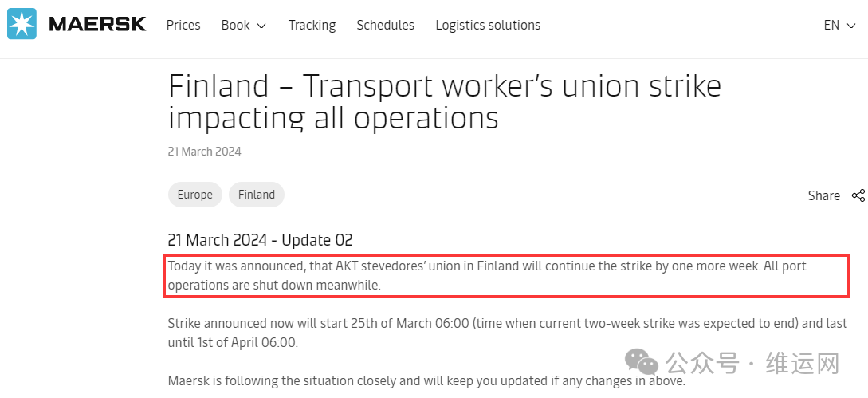Expand the chevron beside EN
Viewport: 868px width, 398px height.
pos(851,26)
